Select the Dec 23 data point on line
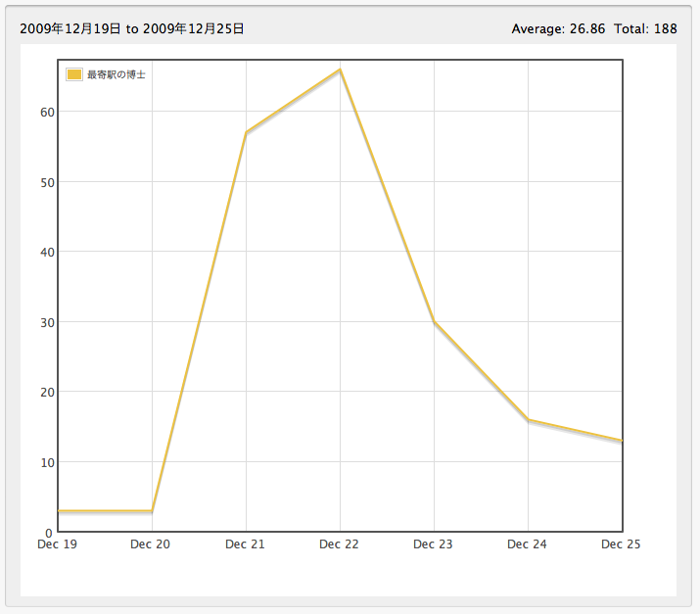The height and width of the screenshot is (614, 700). (x=434, y=321)
